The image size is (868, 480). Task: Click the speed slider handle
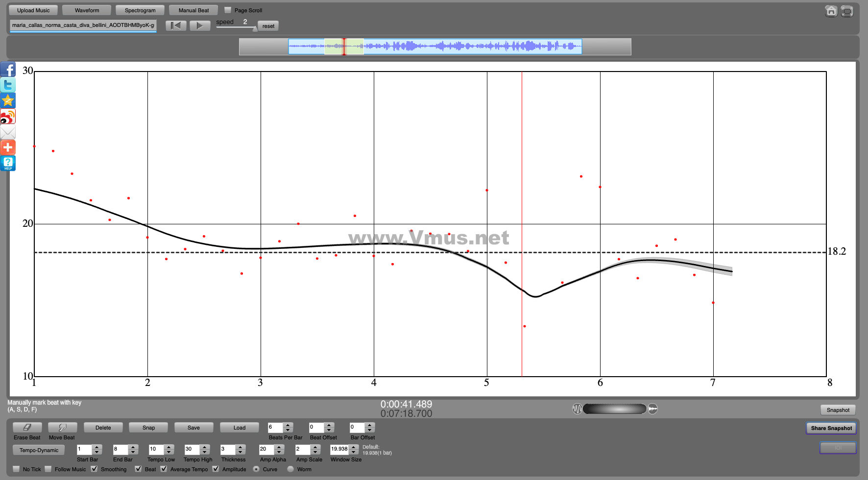pyautogui.click(x=255, y=29)
